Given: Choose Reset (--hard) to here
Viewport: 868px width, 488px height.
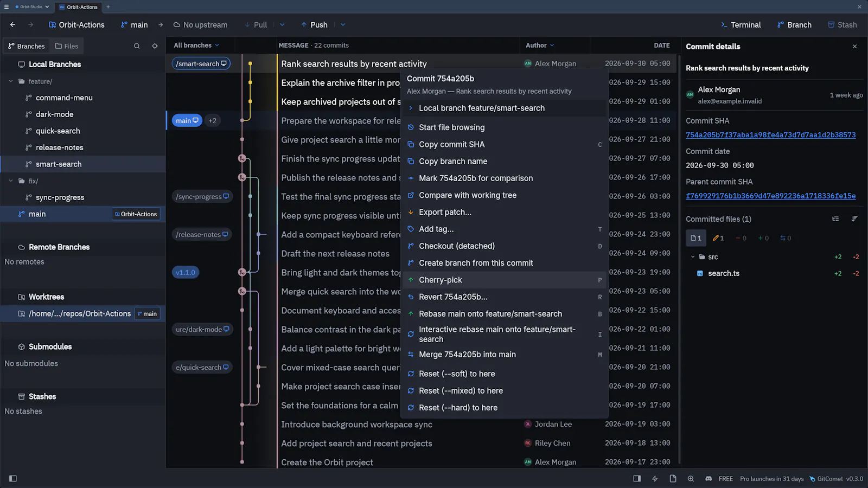Looking at the screenshot, I should [504, 408].
